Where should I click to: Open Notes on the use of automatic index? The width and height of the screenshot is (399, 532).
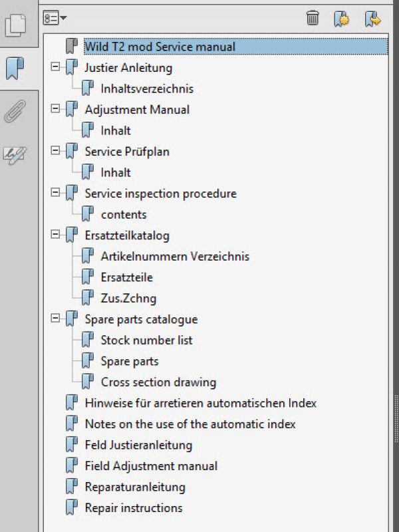pos(190,424)
